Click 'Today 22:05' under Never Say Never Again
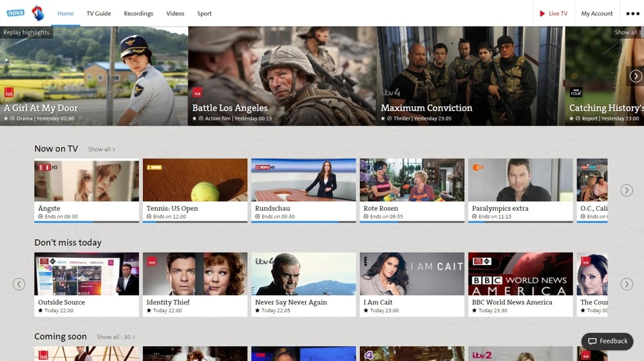 (276, 311)
